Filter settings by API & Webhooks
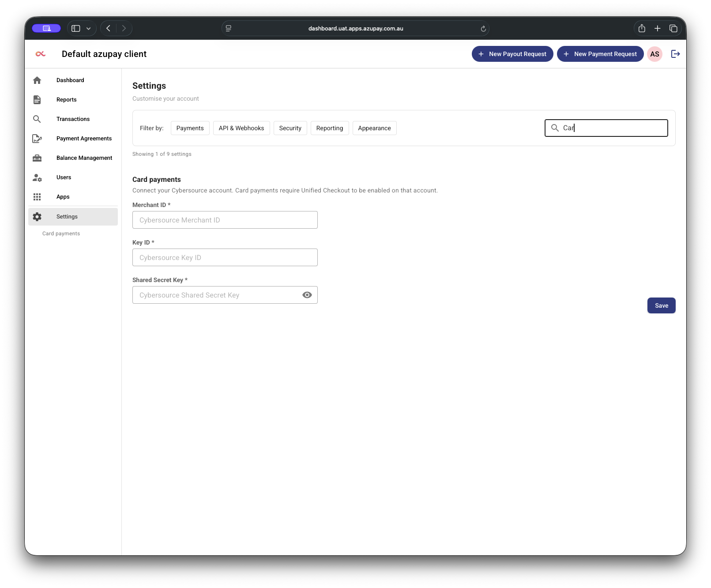Image resolution: width=711 pixels, height=588 pixels. [x=241, y=128]
